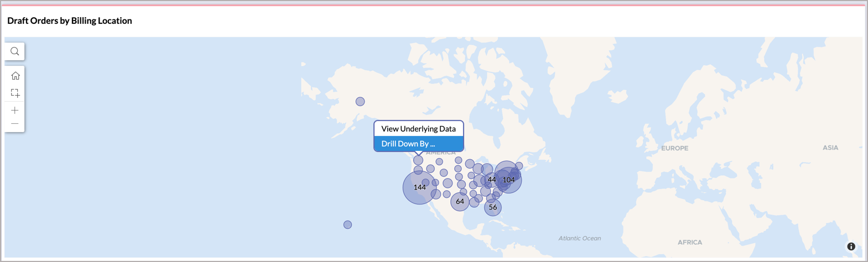
Task: Click the bubble showing 44
Action: (x=491, y=180)
